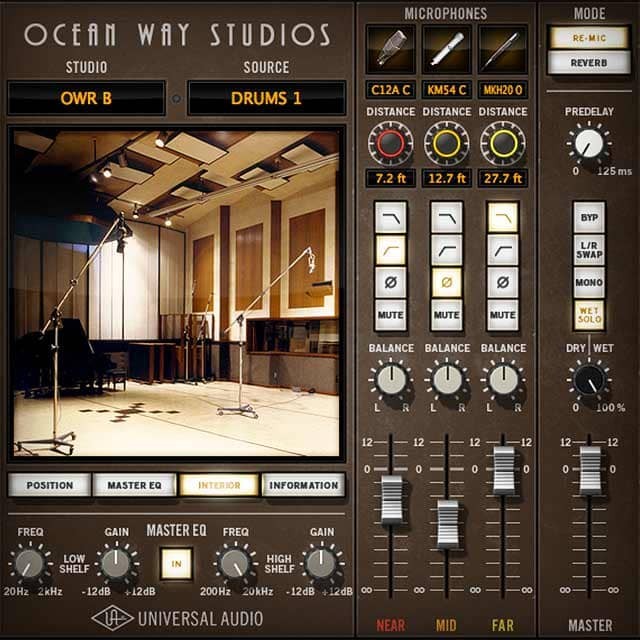The height and width of the screenshot is (640, 640).
Task: Open the Studio selector showing OWR B
Action: [86, 98]
